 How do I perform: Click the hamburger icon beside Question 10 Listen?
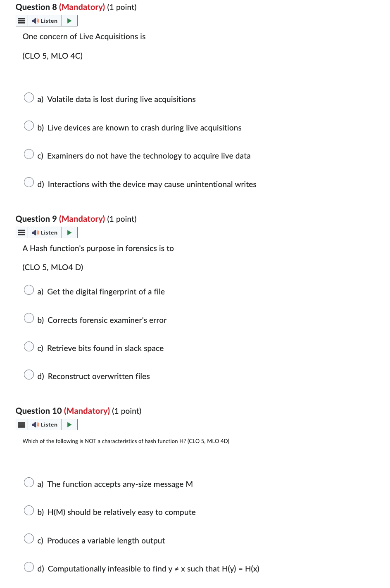[x=21, y=424]
